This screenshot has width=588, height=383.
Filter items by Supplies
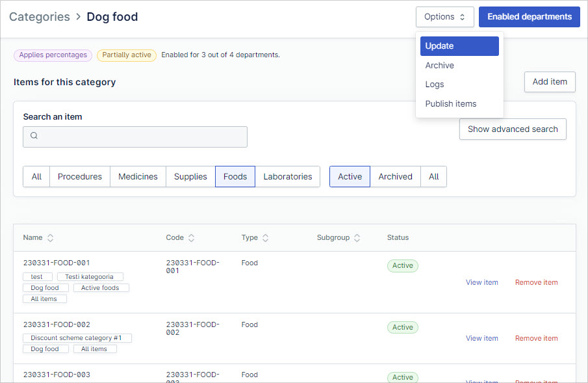tap(190, 176)
